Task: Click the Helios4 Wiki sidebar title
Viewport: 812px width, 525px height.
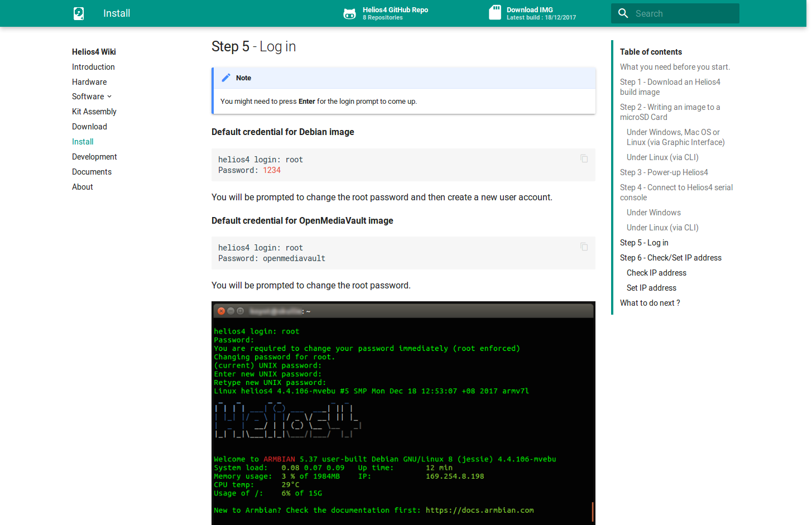Action: pyautogui.click(x=94, y=52)
